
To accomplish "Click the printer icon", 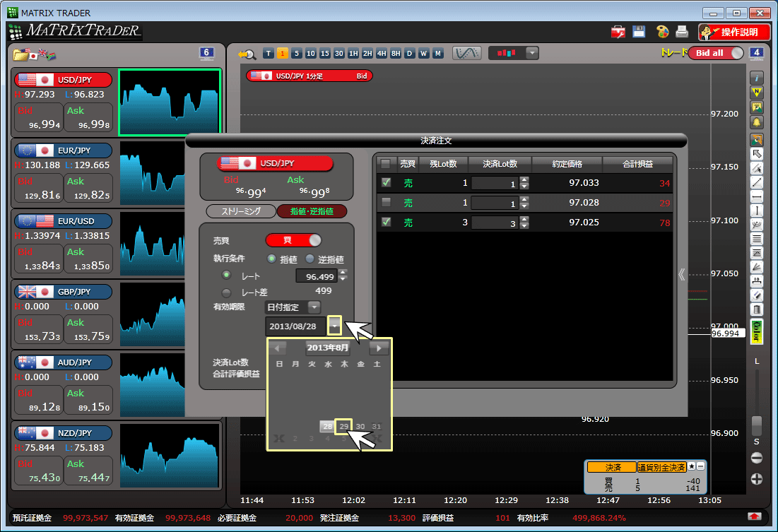I will (682, 32).
